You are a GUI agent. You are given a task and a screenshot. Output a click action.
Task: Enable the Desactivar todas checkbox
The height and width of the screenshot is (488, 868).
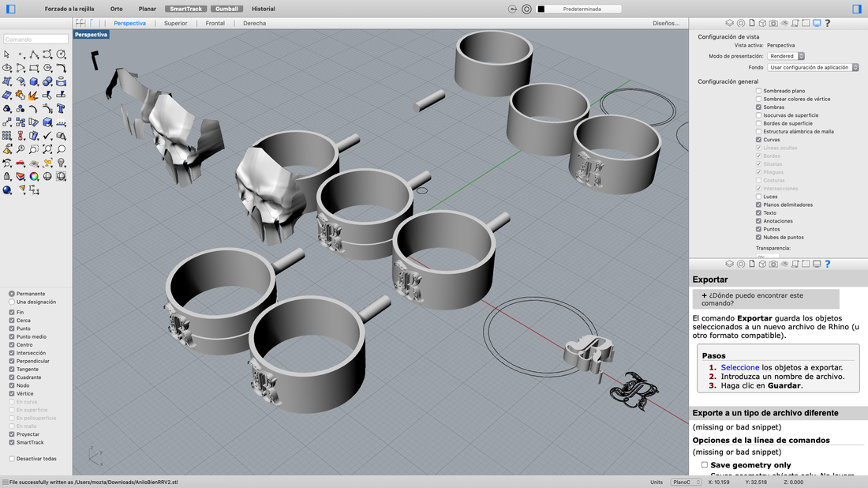12,459
